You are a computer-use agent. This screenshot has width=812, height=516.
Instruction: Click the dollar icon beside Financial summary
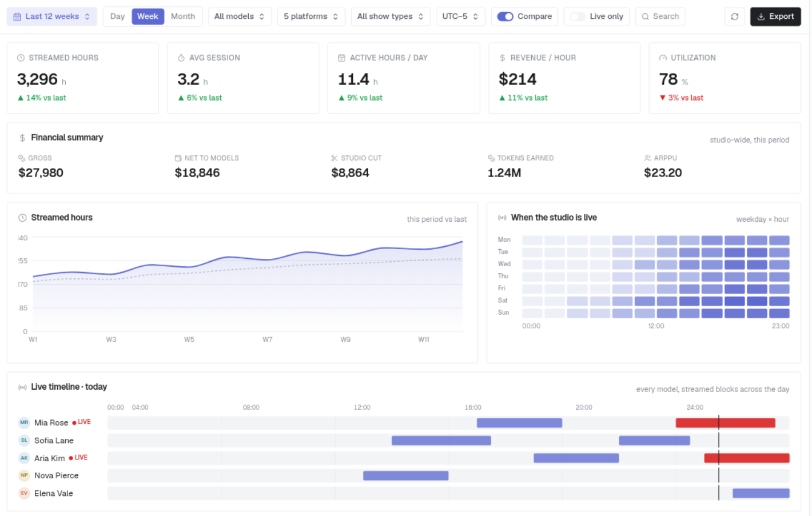[22, 138]
